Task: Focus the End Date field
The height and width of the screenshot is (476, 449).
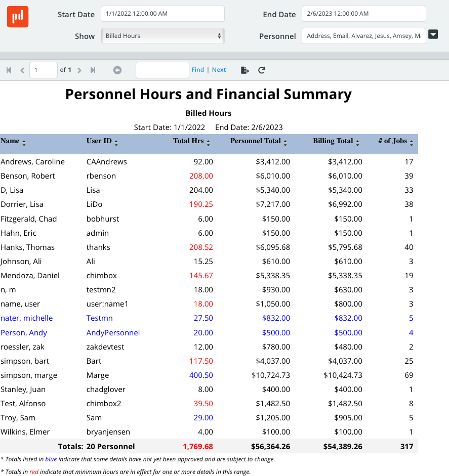Action: (x=363, y=14)
